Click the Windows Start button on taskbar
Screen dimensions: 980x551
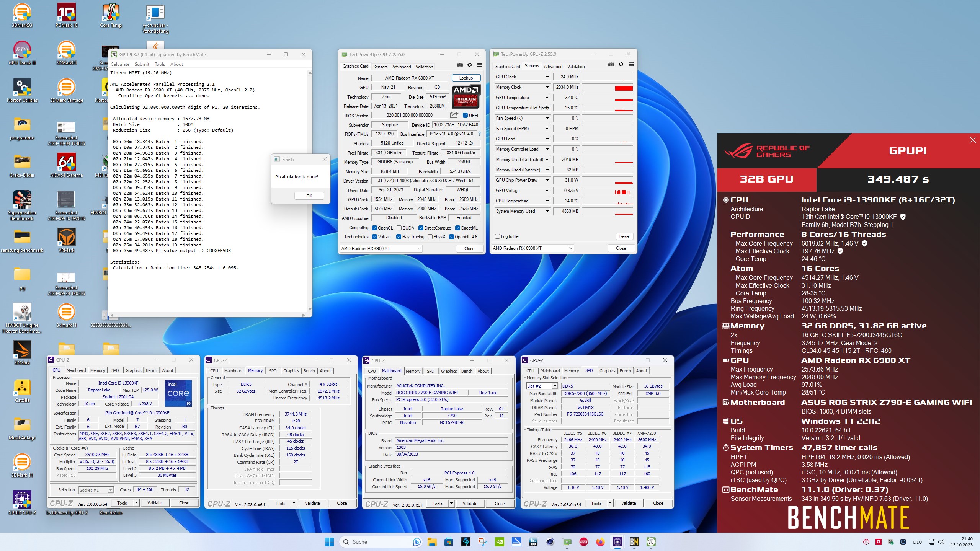329,542
